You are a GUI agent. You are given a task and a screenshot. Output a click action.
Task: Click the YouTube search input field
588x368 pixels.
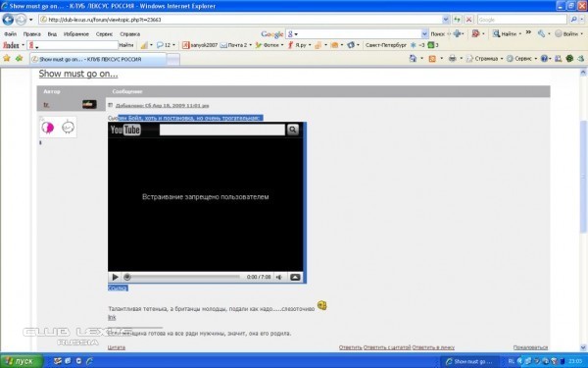tap(222, 130)
